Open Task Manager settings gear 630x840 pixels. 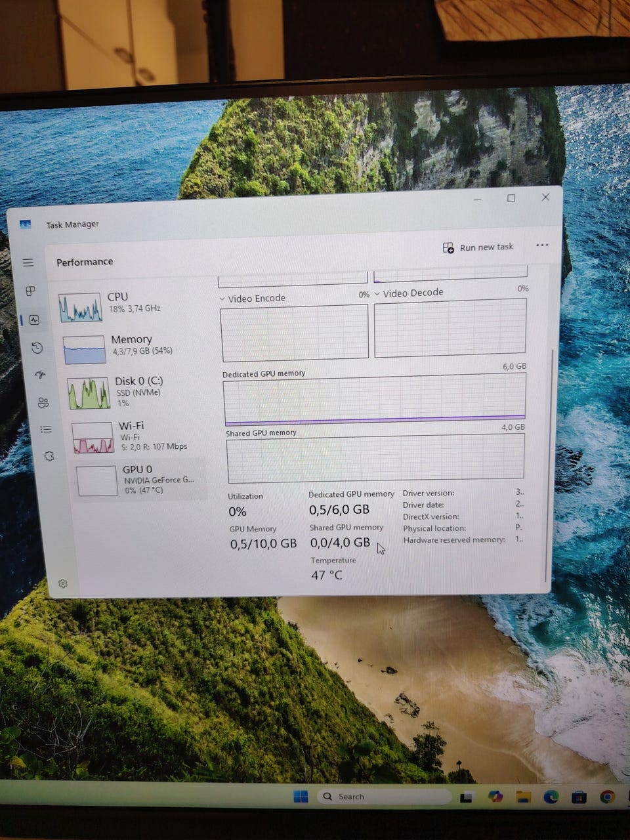[x=63, y=583]
